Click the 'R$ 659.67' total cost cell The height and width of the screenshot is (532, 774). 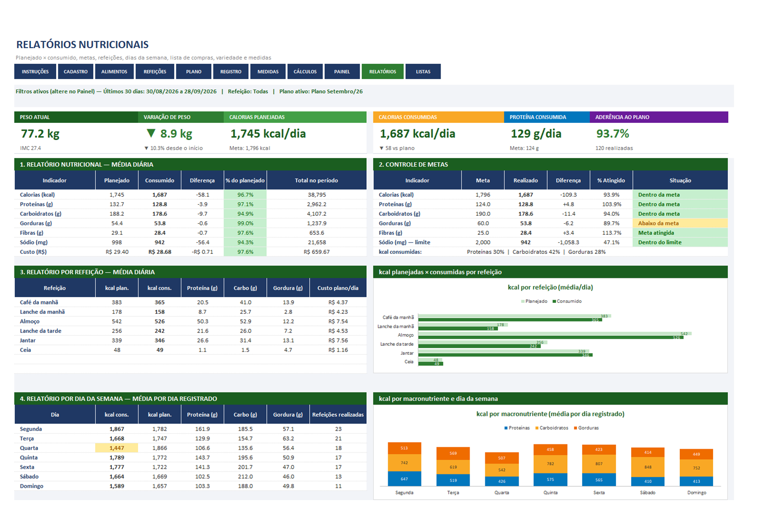click(x=317, y=252)
